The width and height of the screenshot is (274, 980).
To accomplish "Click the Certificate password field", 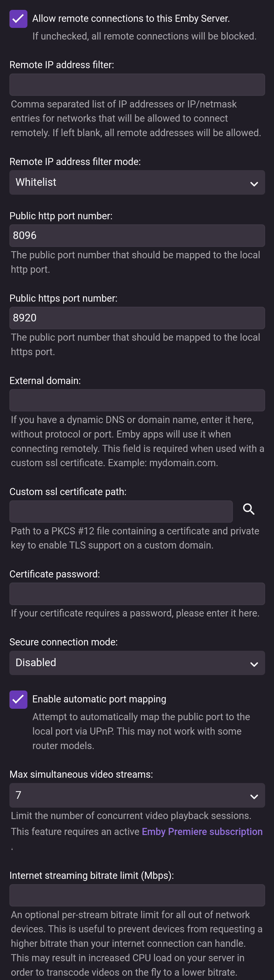I will click(137, 594).
